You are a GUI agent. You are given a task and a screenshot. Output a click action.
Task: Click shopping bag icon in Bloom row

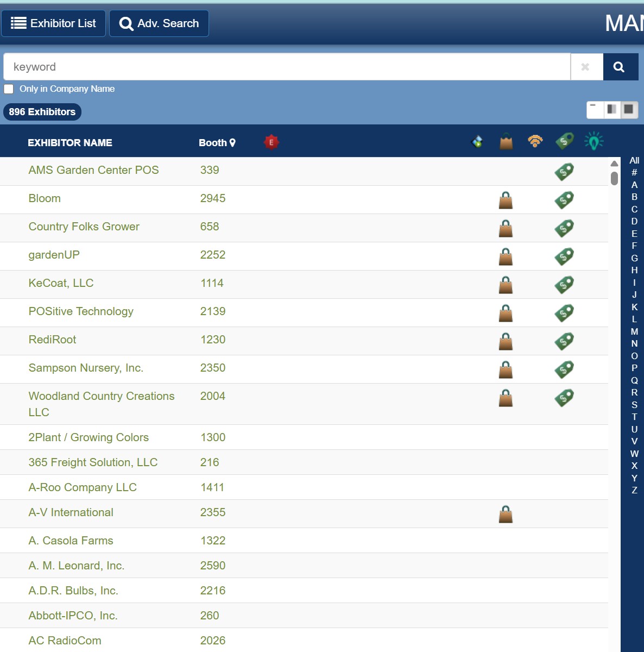[506, 200]
